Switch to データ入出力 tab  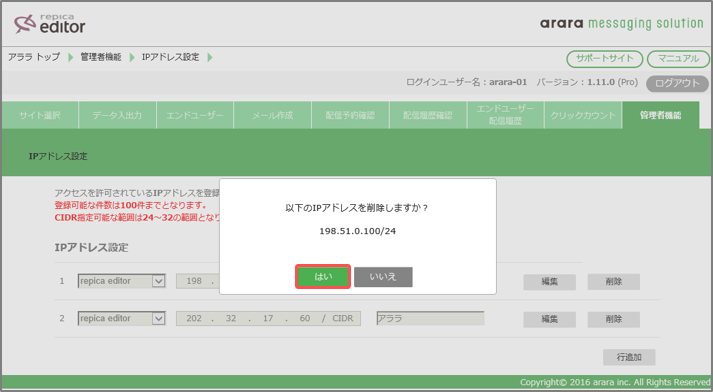click(x=117, y=116)
